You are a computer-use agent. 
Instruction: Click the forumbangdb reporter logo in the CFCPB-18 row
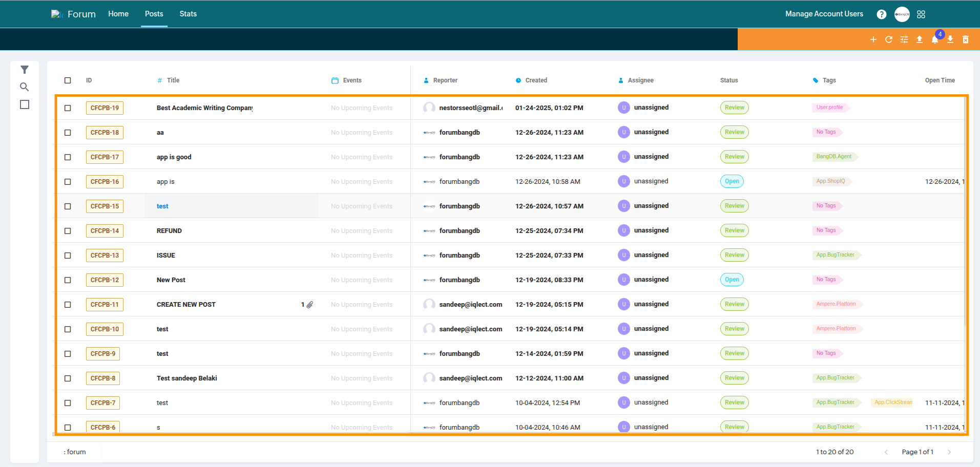click(429, 133)
